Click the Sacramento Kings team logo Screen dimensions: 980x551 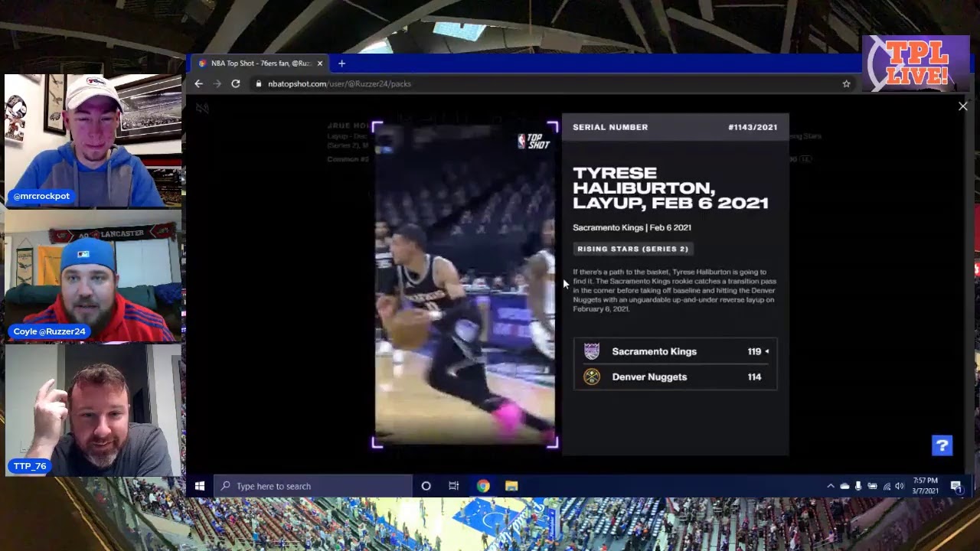pos(592,351)
